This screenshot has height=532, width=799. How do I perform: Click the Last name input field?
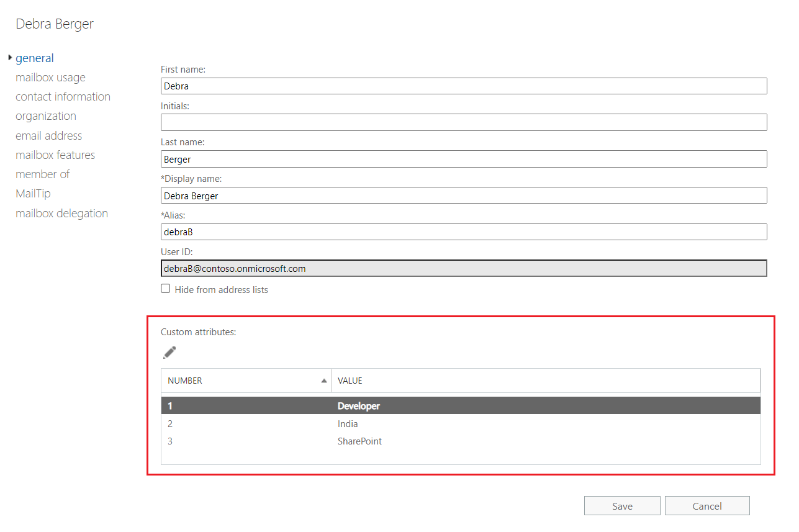click(x=463, y=159)
